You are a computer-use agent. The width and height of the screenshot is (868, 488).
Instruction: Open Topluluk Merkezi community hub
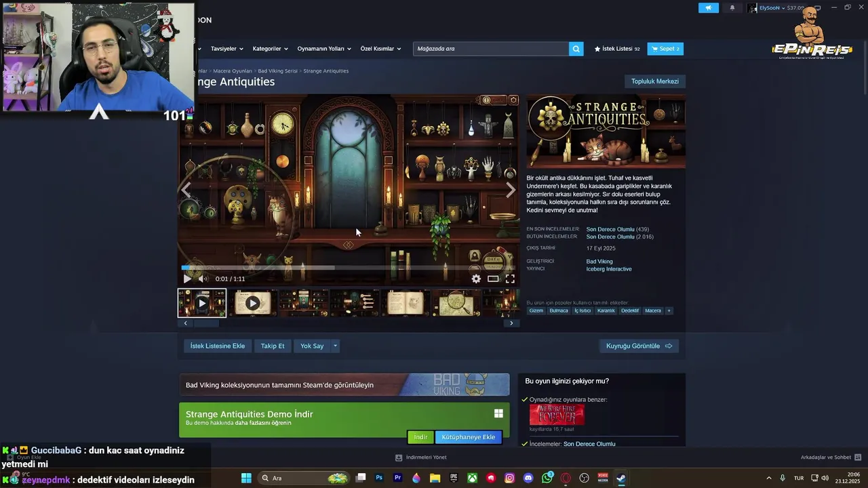[x=654, y=81]
